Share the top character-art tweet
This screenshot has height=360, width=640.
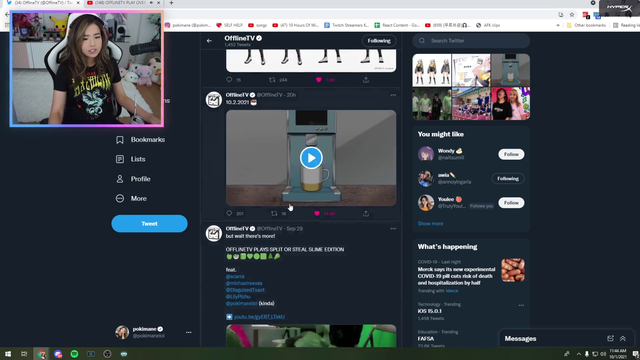click(366, 80)
